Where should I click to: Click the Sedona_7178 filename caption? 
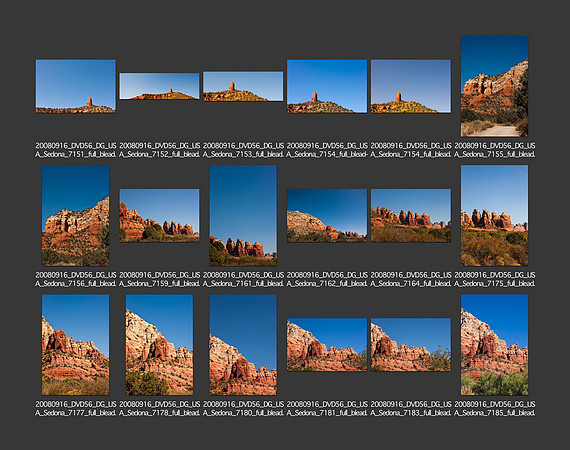[159, 408]
